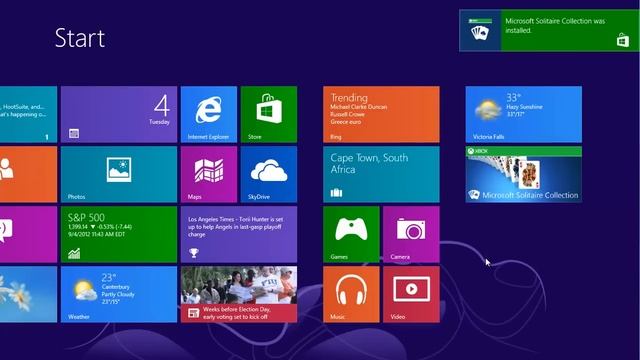The width and height of the screenshot is (640, 360).
Task: Click the Solitaire installed notification
Action: (x=549, y=31)
